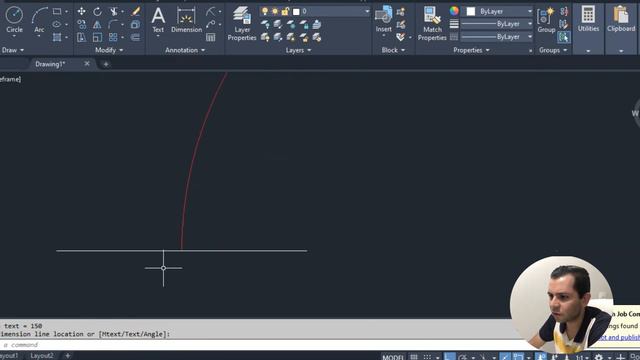Click the Offset tool in Modify panel

136,38
